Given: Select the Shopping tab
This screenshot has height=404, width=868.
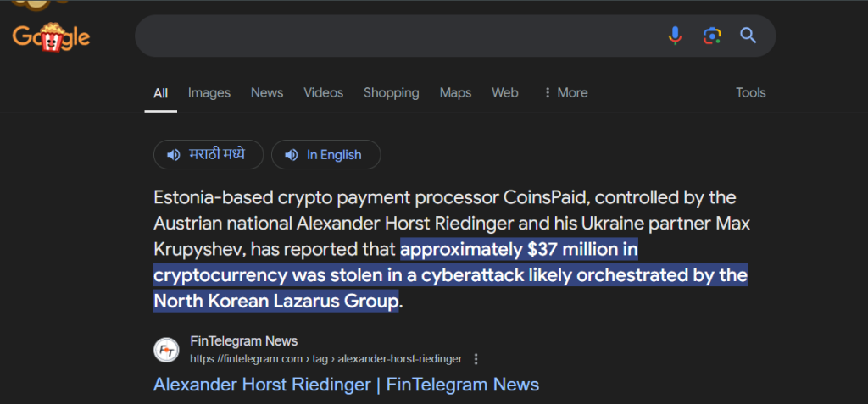Looking at the screenshot, I should pos(392,92).
